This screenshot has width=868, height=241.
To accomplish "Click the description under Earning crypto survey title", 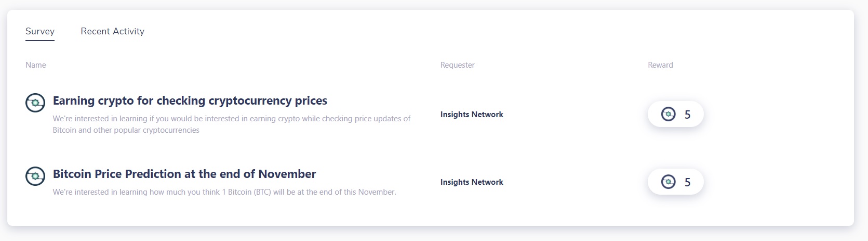I will [232, 124].
